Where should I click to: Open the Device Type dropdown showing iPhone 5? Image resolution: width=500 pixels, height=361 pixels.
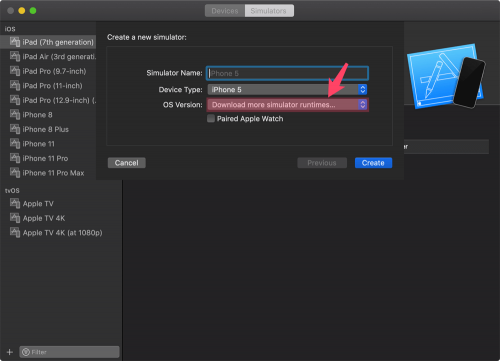point(287,89)
